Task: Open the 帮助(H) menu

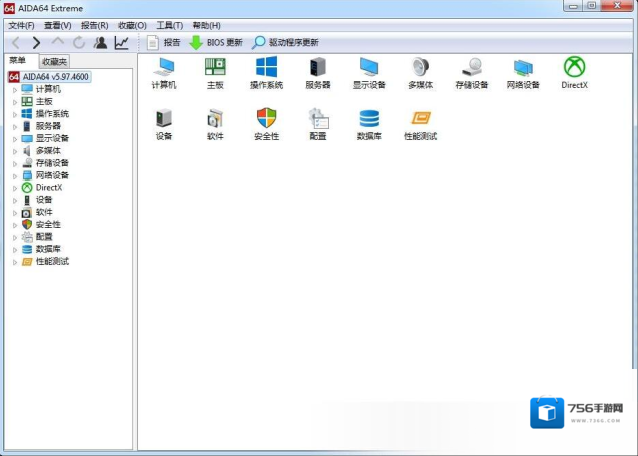Action: pos(206,25)
